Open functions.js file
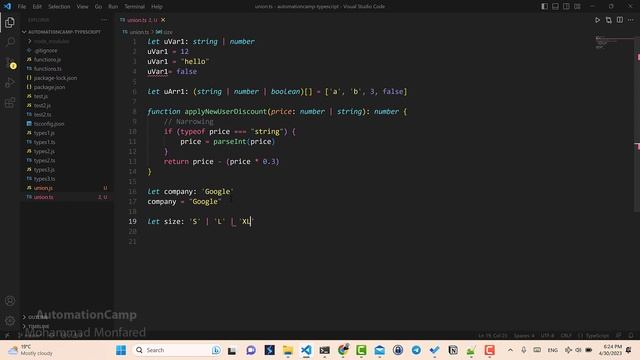640x360 pixels. tap(47, 60)
